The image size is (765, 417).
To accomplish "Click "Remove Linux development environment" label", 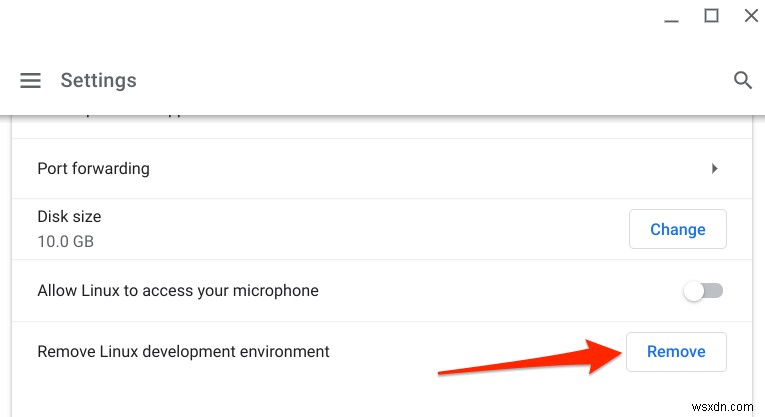I will tap(183, 352).
